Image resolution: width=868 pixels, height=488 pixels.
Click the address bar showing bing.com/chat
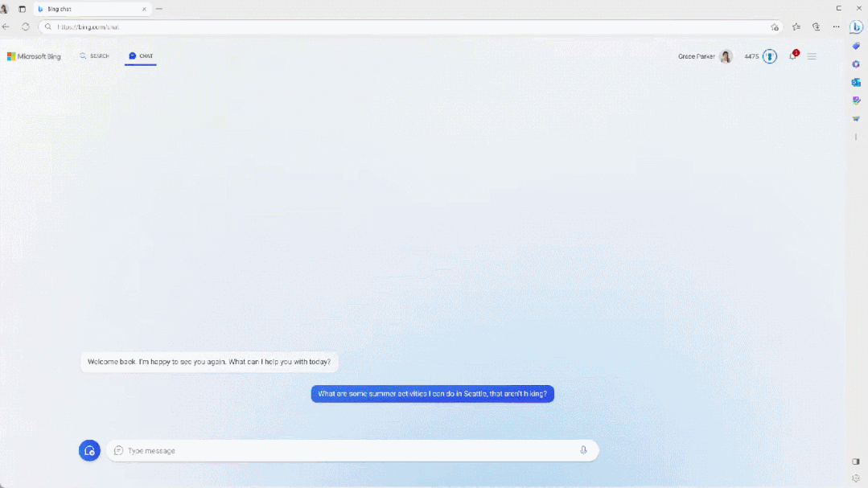tap(409, 27)
